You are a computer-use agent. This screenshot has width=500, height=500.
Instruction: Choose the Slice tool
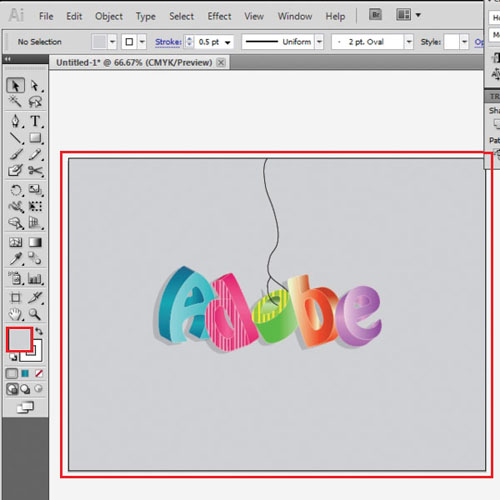[35, 297]
